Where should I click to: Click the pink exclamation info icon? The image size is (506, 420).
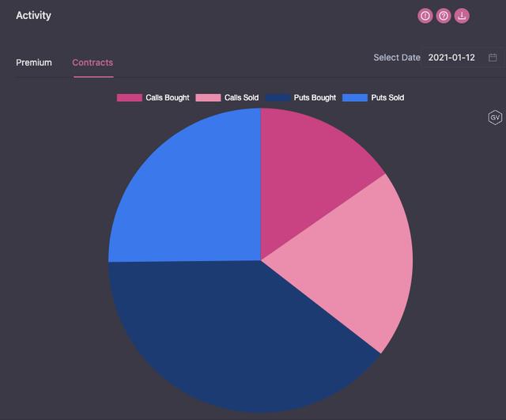click(425, 16)
